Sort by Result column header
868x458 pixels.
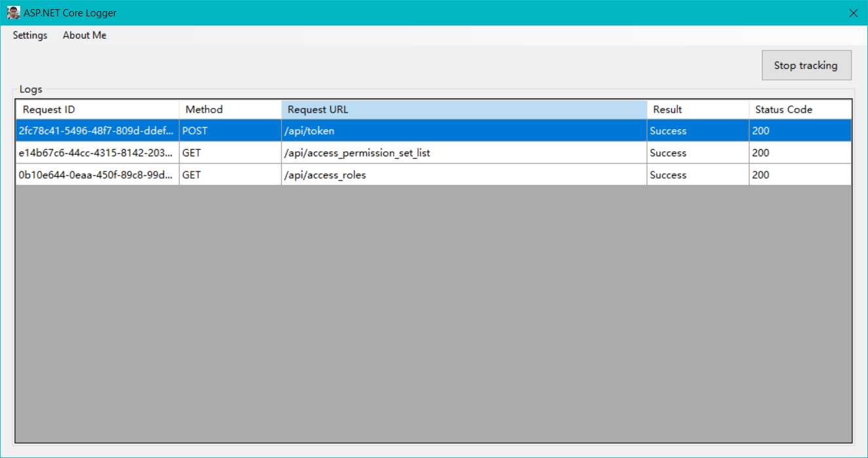pyautogui.click(x=698, y=109)
